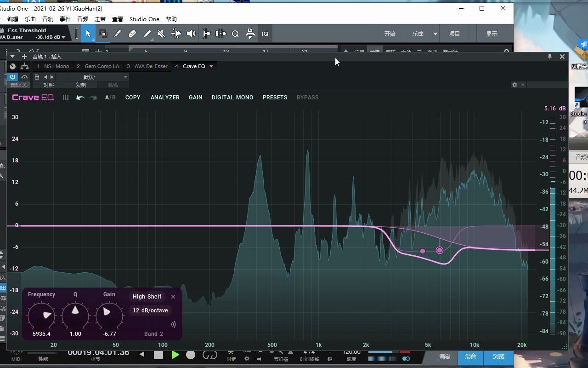Image resolution: width=588 pixels, height=368 pixels.
Task: Go to previous preset arrow
Action: click(45, 77)
